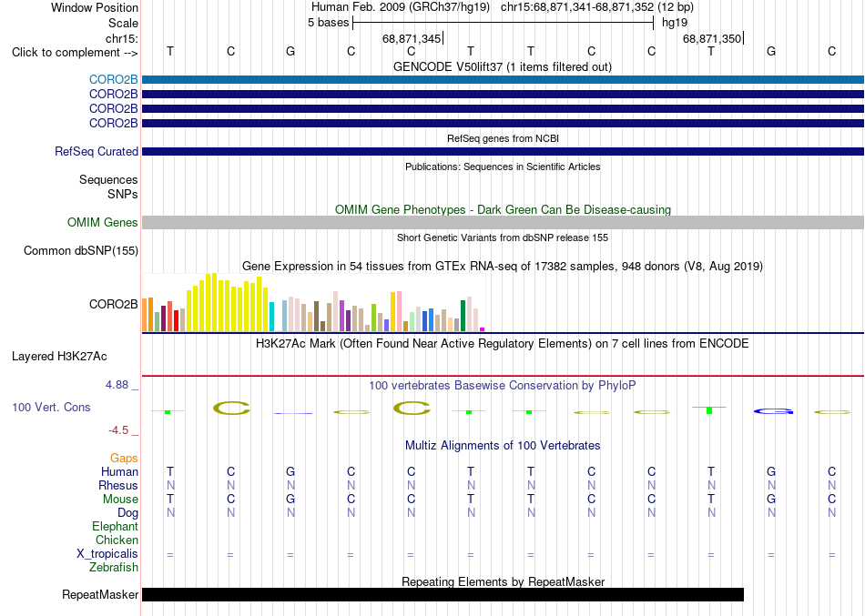The image size is (865, 616).
Task: Click the cyan bar in GTEx chart
Action: 271,317
